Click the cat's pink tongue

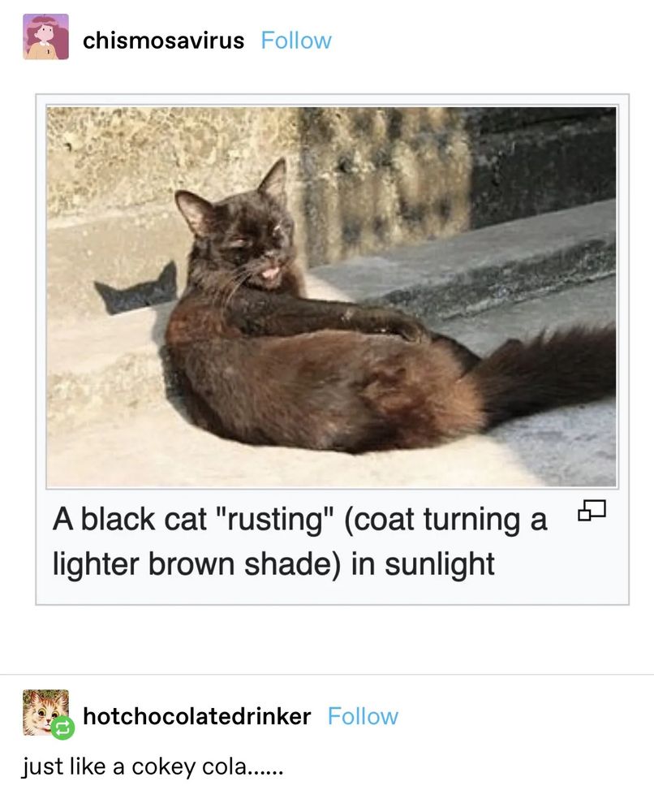point(271,274)
